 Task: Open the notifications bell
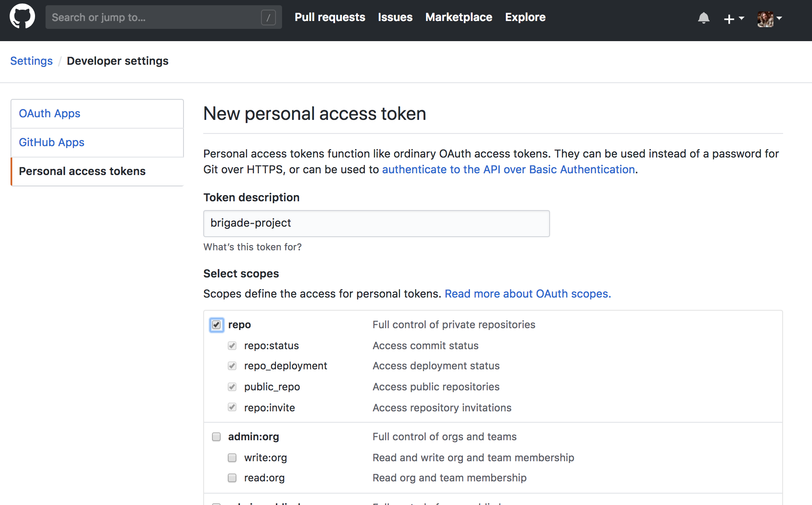703,18
